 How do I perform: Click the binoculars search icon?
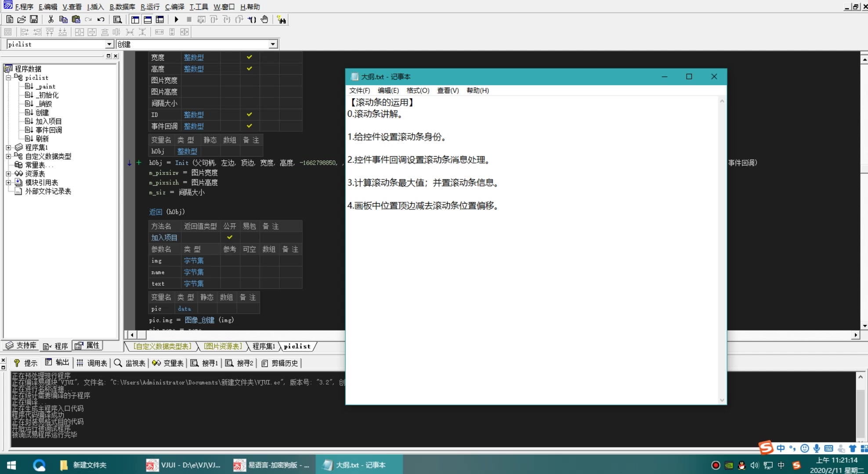click(281, 19)
